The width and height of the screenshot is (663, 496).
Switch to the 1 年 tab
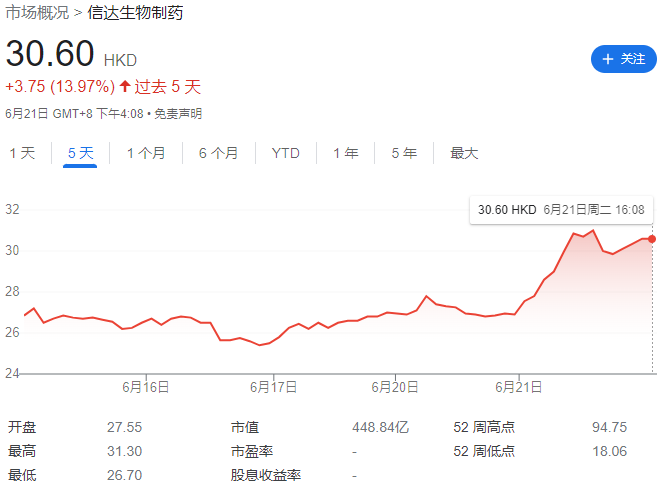tap(345, 153)
